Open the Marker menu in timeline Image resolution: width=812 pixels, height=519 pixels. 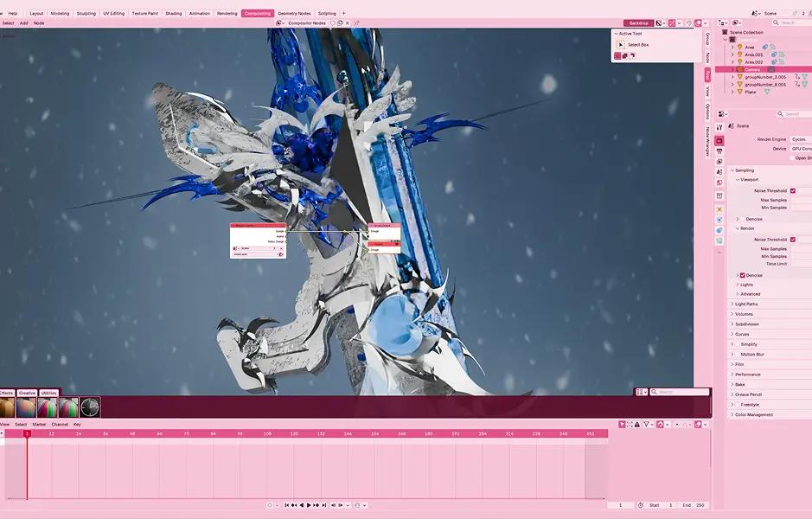coord(40,424)
